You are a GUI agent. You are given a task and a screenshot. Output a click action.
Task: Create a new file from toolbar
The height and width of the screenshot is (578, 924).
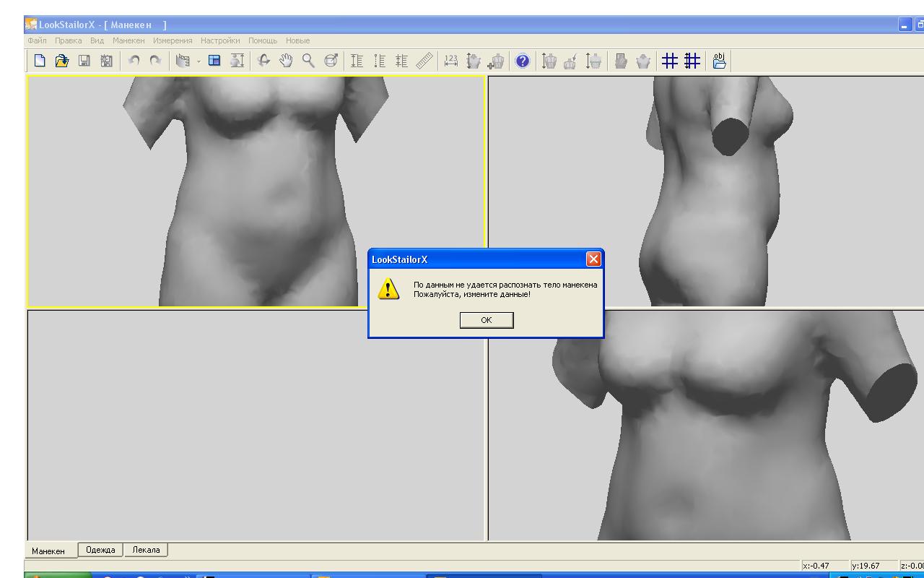pos(40,61)
